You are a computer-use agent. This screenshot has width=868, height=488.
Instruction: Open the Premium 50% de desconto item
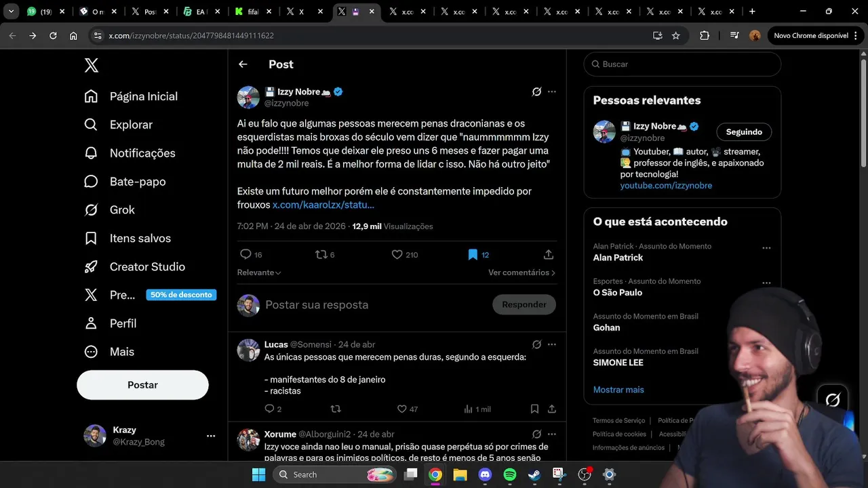[150, 295]
